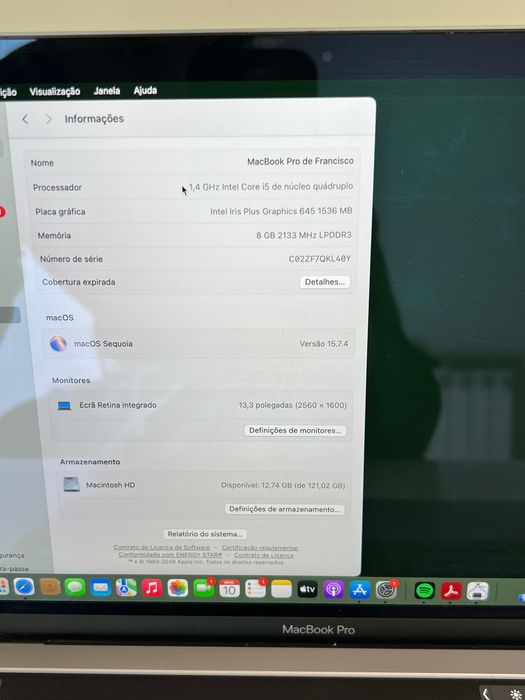
Task: Go forward with the right chevron
Action: (48, 119)
